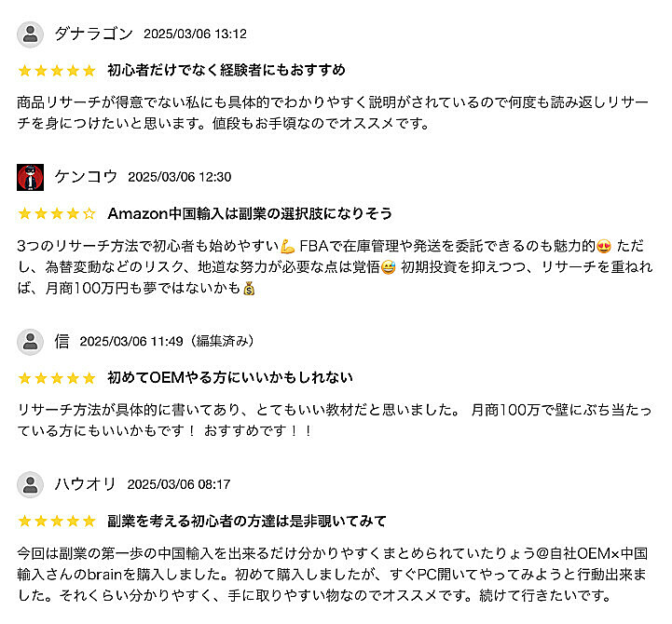The height and width of the screenshot is (624, 672).
Task: Click ハウオリ's gray avatar icon
Action: click(31, 484)
